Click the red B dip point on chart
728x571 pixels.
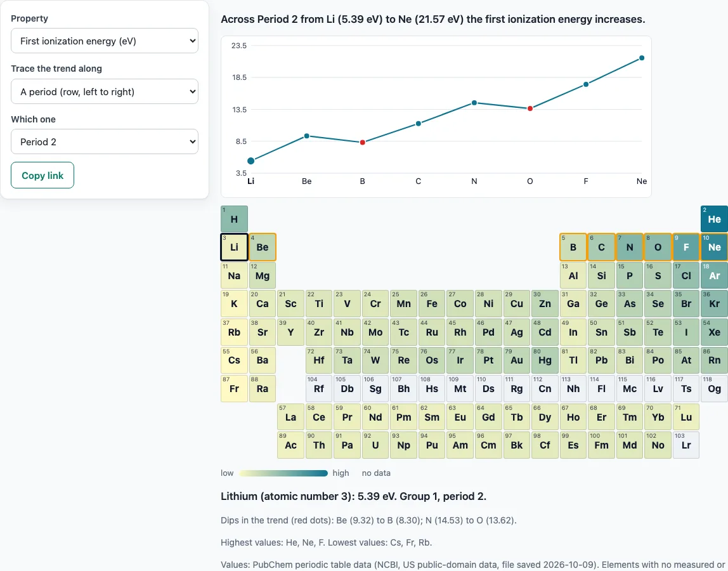(x=363, y=142)
